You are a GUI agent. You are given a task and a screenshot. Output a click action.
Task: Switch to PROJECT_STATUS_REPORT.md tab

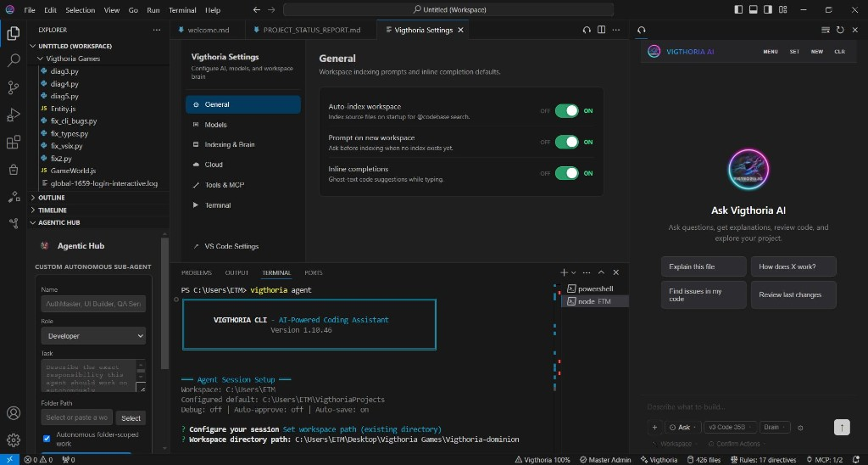(311, 30)
